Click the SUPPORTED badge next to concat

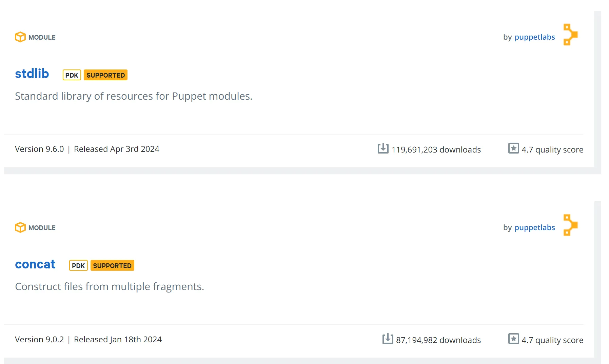coord(112,265)
